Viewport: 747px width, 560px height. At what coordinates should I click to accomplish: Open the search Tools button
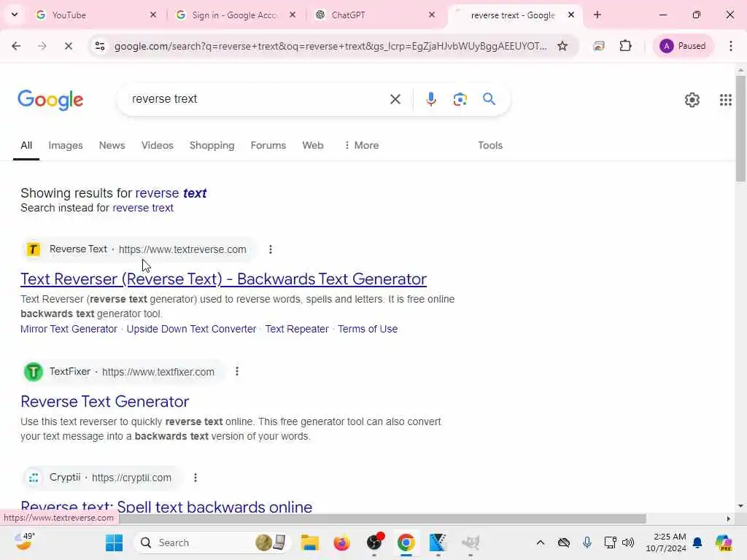click(x=490, y=145)
